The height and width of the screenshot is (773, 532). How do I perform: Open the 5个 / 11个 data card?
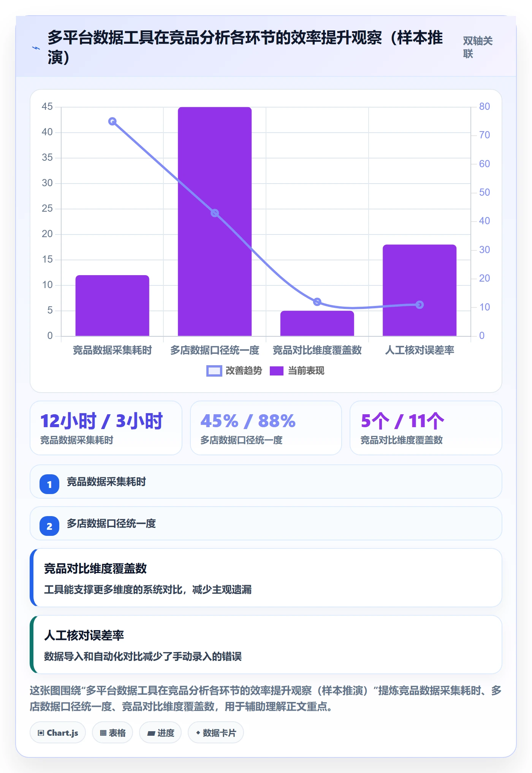tap(426, 428)
